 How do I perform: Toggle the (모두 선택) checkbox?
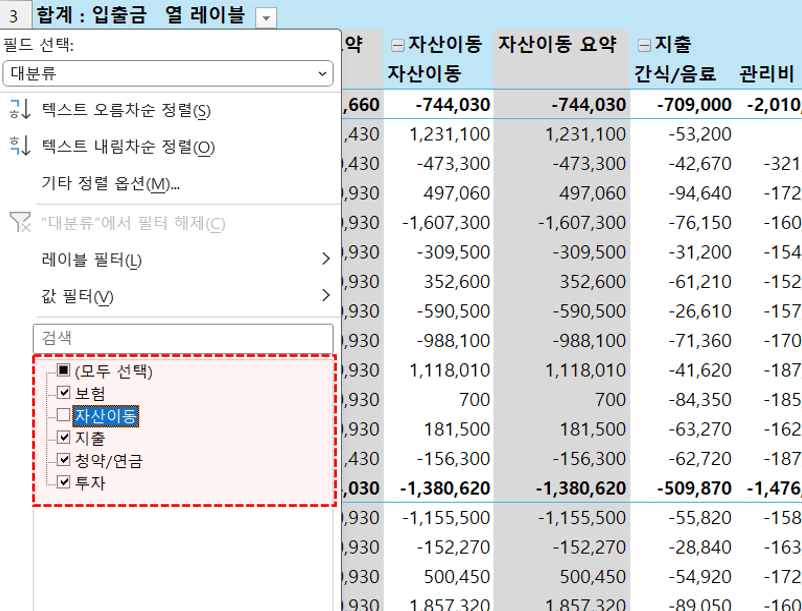[63, 371]
